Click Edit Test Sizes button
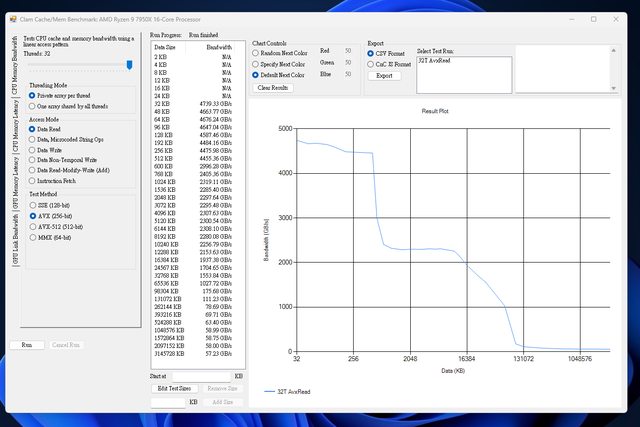Viewport: 640px width, 427px height. click(173, 387)
